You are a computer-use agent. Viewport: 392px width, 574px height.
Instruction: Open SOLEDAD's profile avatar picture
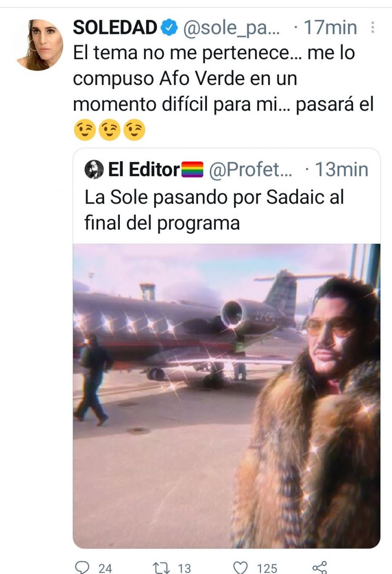click(38, 45)
